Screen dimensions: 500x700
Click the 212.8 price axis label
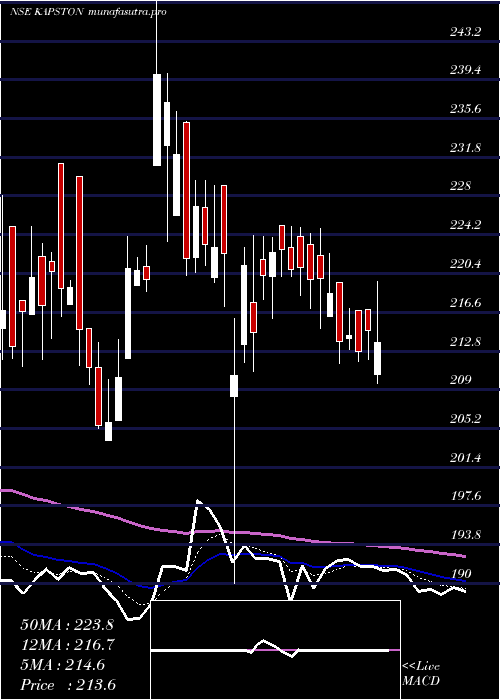coord(465,342)
